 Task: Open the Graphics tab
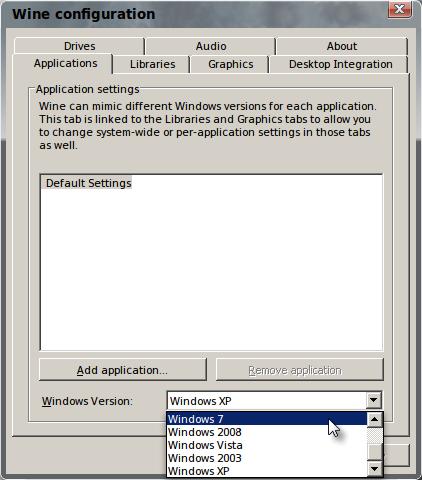230,64
